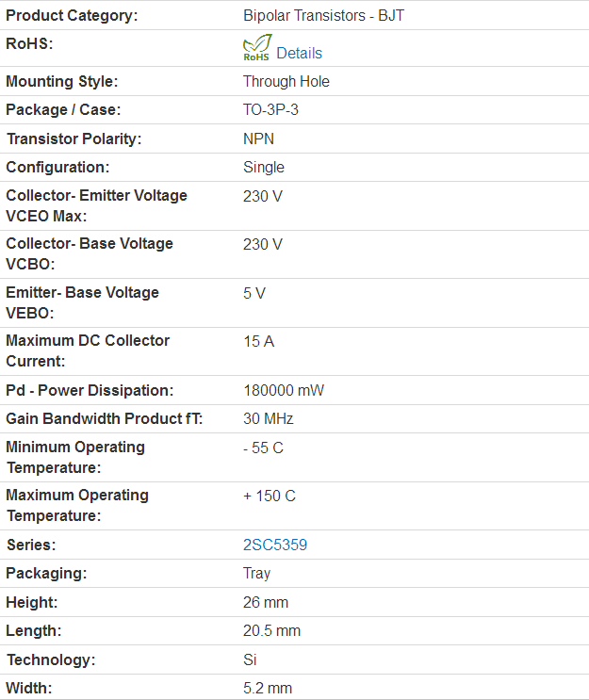Screen dimensions: 589x700
Task: Click the + 150 C maximum temperature
Action: point(270,496)
